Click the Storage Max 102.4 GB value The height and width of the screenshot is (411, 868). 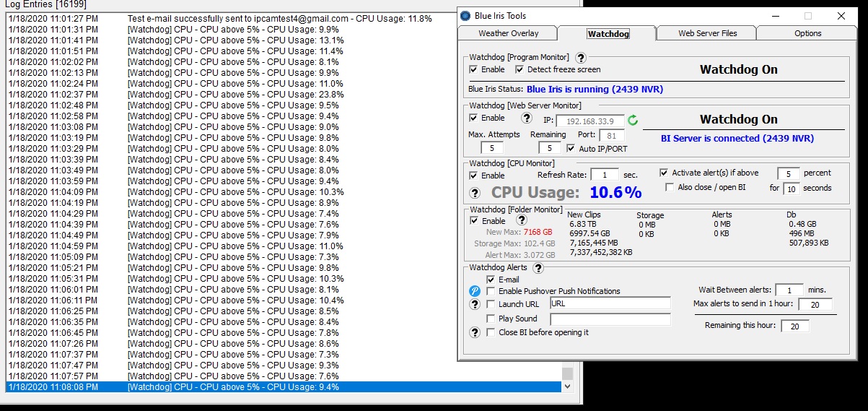click(x=540, y=243)
